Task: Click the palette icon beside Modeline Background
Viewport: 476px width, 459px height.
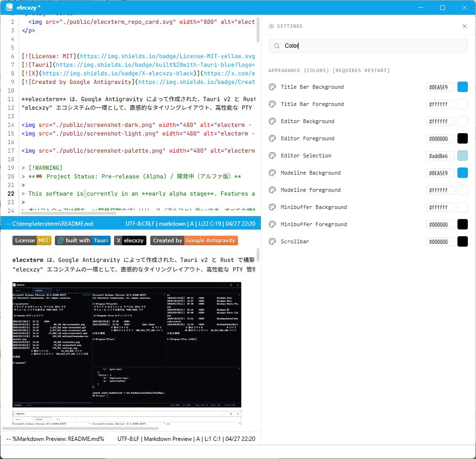Action: click(x=271, y=173)
